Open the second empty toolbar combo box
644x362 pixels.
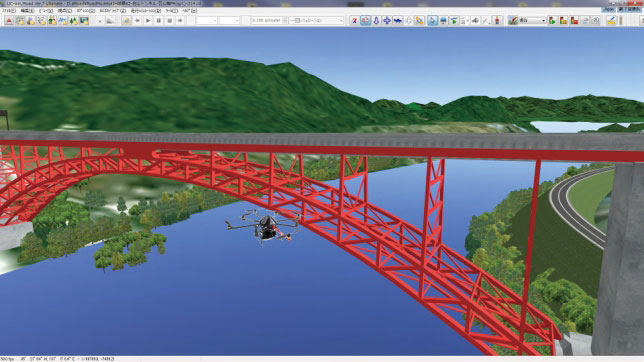[229, 21]
